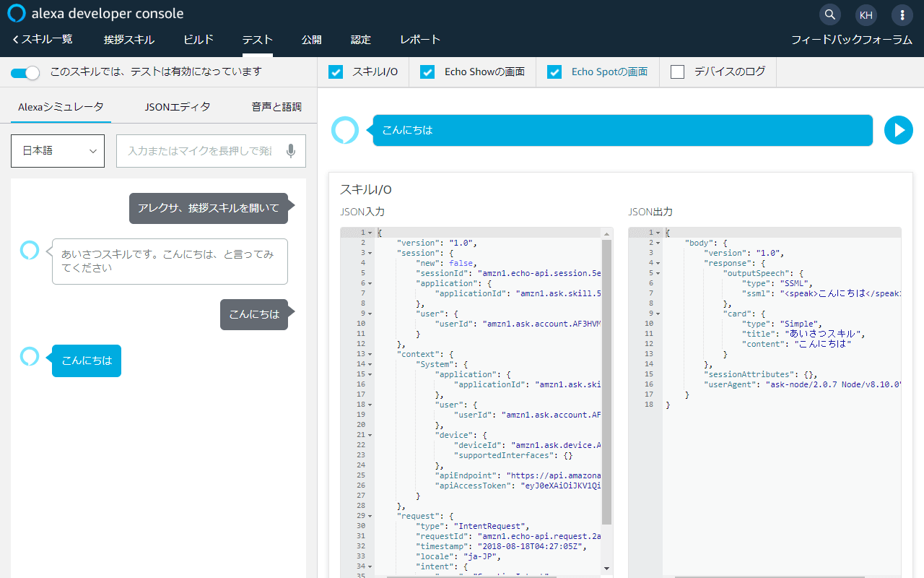924x578 pixels.
Task: Enable the デバイスのログ checkbox
Action: tap(677, 72)
